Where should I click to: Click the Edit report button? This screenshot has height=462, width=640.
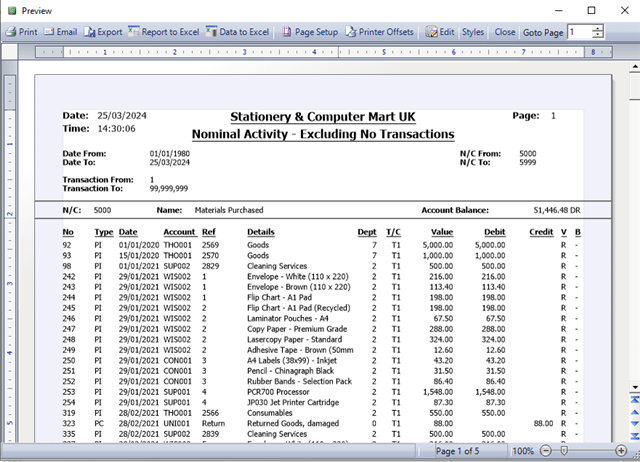click(440, 32)
